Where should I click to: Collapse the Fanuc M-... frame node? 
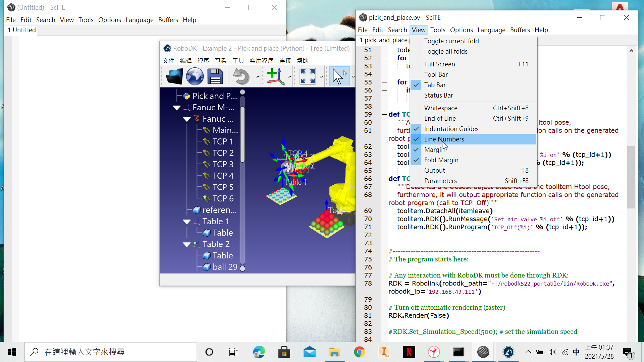[177, 108]
